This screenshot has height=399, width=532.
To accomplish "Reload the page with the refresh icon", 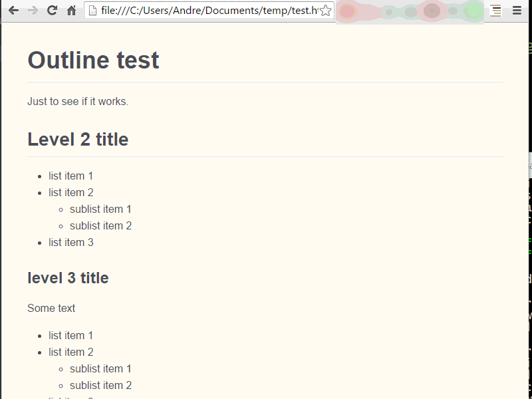I will (x=52, y=11).
